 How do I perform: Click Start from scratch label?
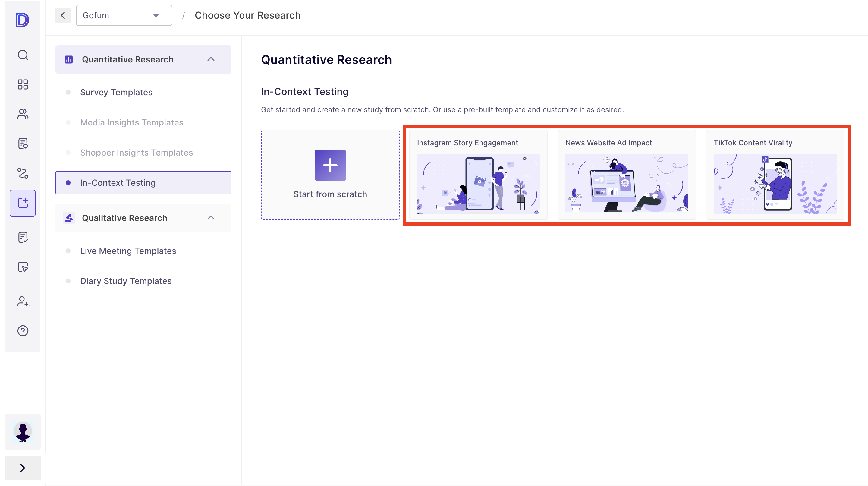[330, 194]
